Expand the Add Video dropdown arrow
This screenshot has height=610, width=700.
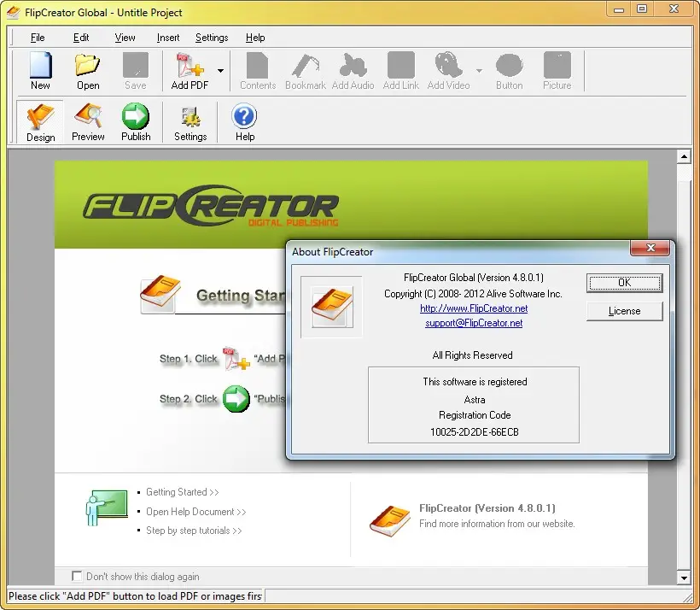pos(480,71)
